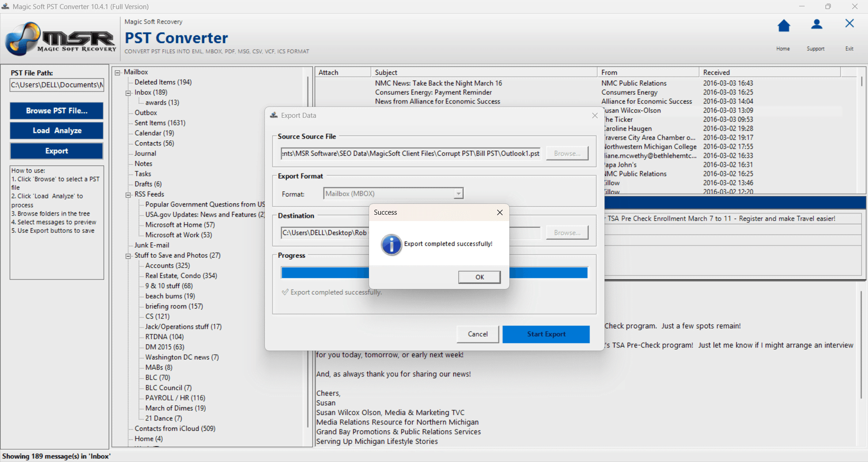Close the Success message box

pyautogui.click(x=499, y=212)
